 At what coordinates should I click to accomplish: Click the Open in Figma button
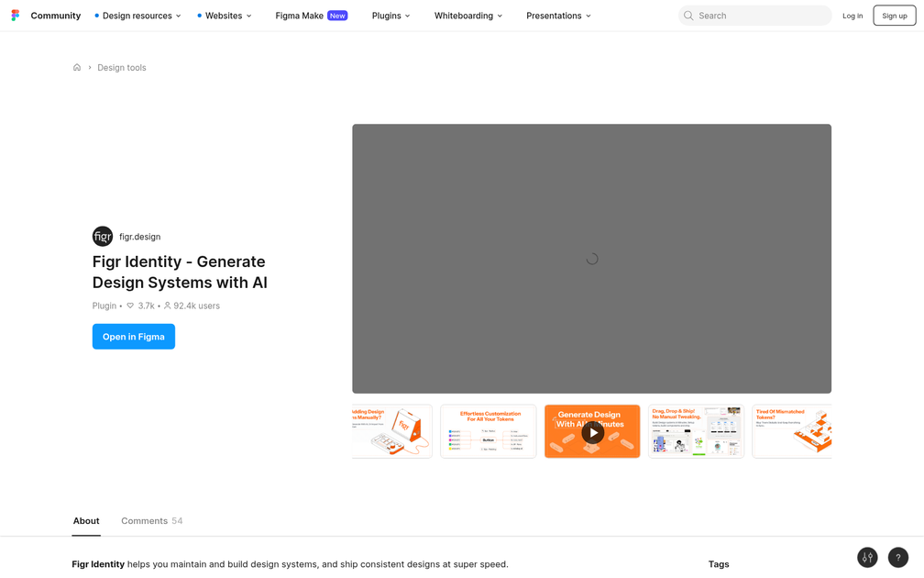133,337
